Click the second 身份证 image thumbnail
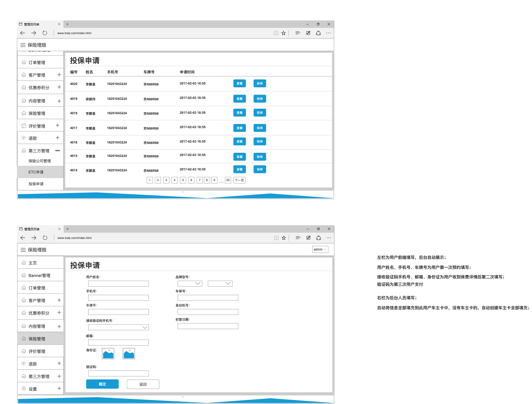Viewport: 532px width, 404px height. [129, 353]
